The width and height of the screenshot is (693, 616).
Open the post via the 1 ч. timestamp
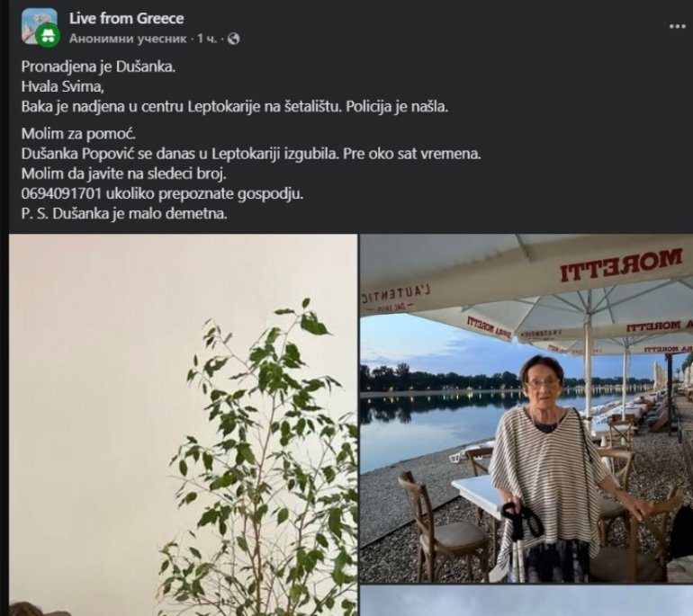pyautogui.click(x=207, y=39)
